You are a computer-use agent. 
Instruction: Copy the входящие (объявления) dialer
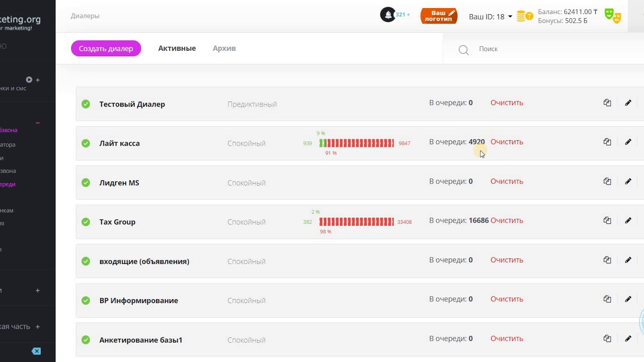pos(607,260)
